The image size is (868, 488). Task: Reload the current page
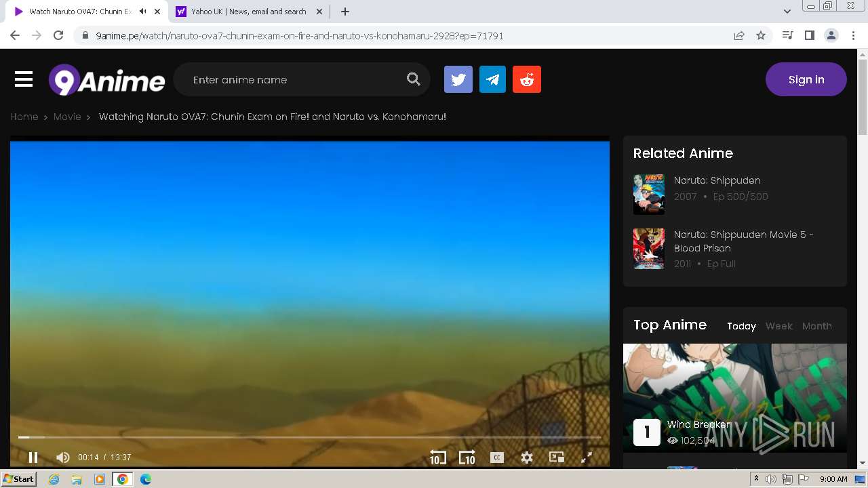pyautogui.click(x=58, y=36)
